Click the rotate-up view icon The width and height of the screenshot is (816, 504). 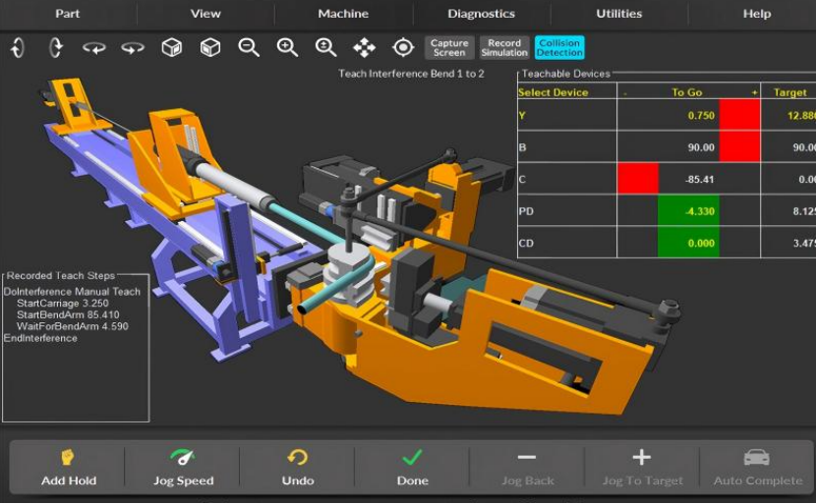pyautogui.click(x=17, y=48)
